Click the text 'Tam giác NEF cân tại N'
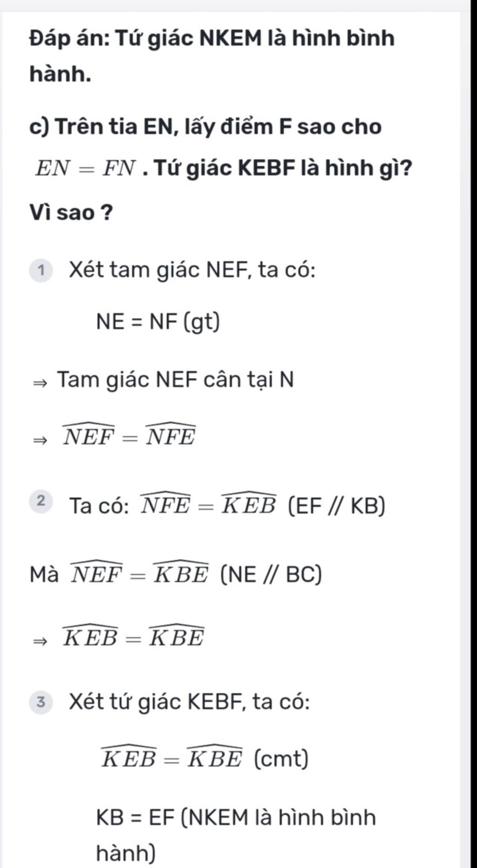Screen dimensions: 477x868 175,379
